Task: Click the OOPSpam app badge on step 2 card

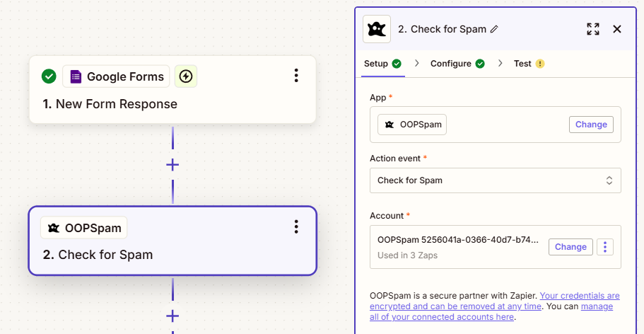Action: (x=84, y=228)
